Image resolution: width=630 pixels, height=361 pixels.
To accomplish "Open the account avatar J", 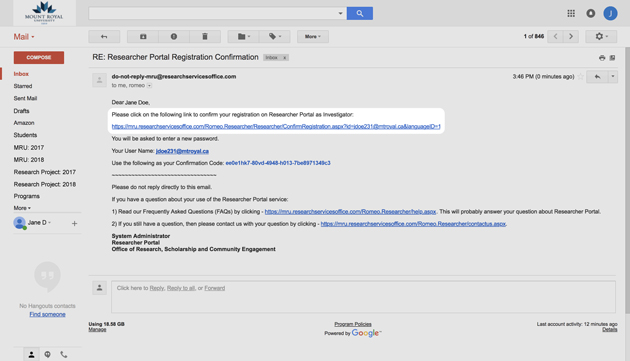I will [610, 13].
